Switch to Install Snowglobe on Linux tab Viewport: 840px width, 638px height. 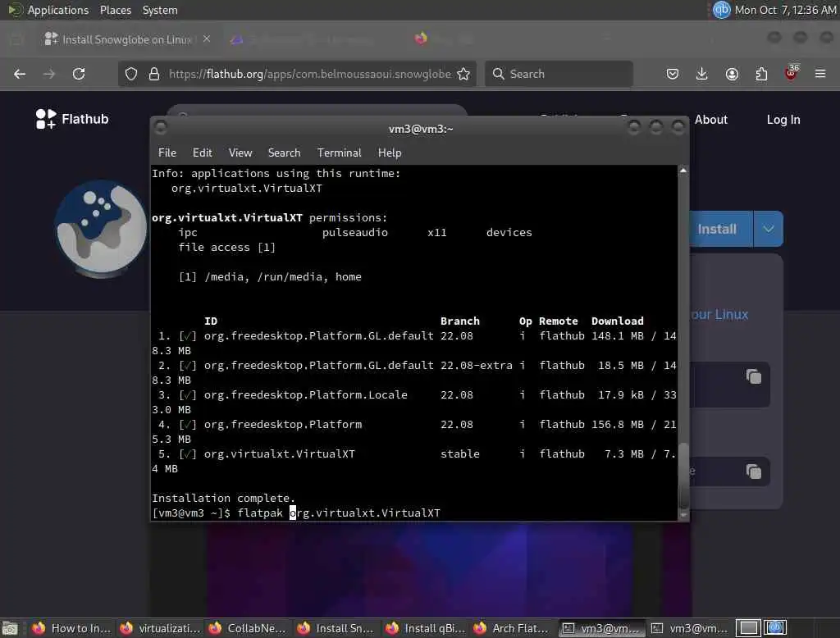(127, 39)
